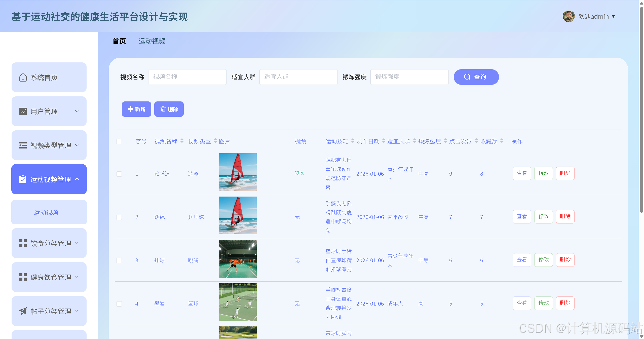Select the 饮食分类管理 menu label

tap(51, 243)
